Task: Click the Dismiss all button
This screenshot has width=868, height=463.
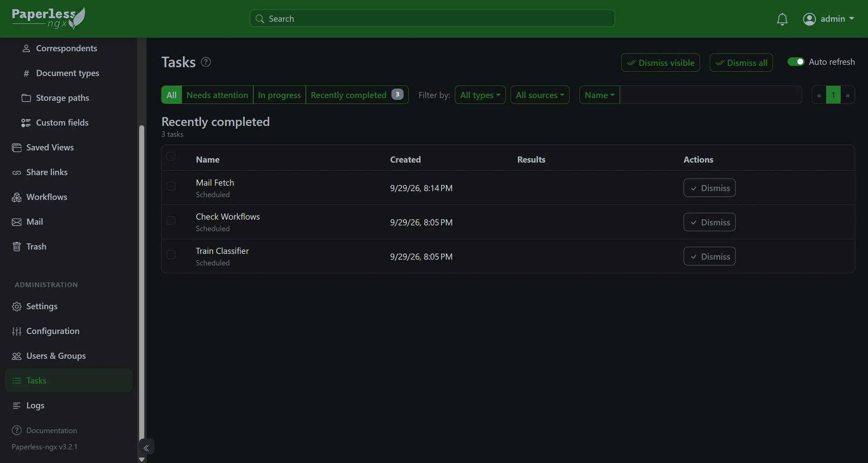Action: (741, 63)
